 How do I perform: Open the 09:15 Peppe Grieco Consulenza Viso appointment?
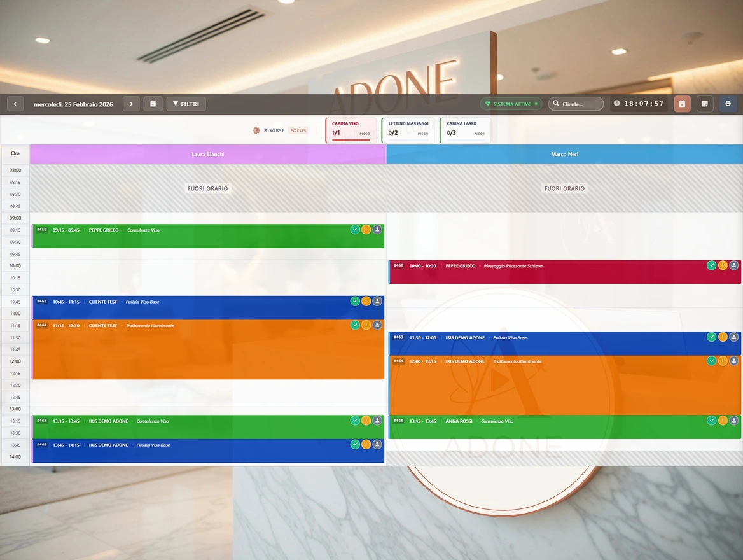(x=208, y=236)
